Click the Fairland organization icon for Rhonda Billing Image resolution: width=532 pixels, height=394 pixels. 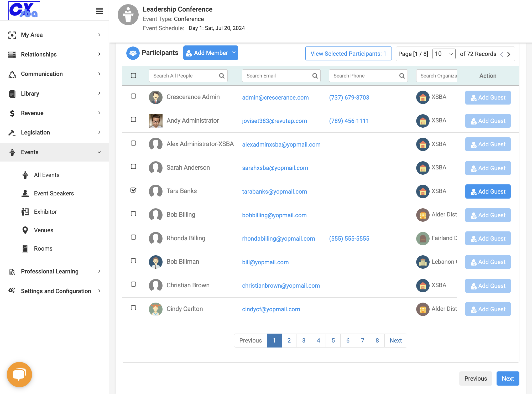coord(423,239)
